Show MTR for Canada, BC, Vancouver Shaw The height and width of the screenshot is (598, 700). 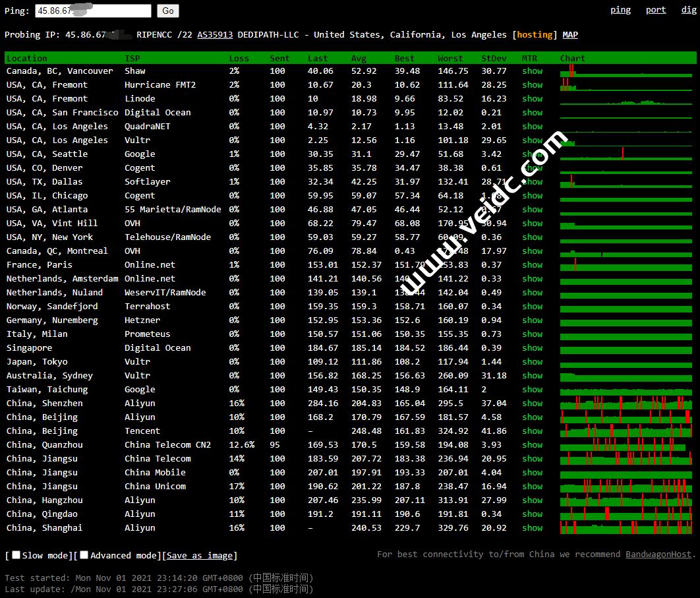point(532,71)
